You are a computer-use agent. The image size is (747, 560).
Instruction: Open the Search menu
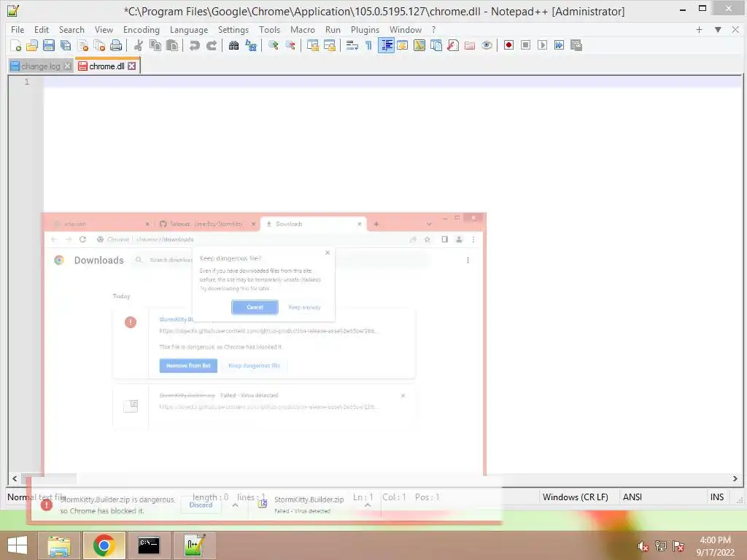click(x=71, y=29)
